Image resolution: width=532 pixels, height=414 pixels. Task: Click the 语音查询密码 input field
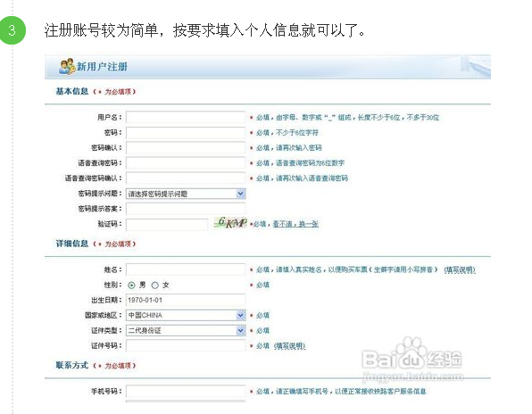[x=186, y=163]
